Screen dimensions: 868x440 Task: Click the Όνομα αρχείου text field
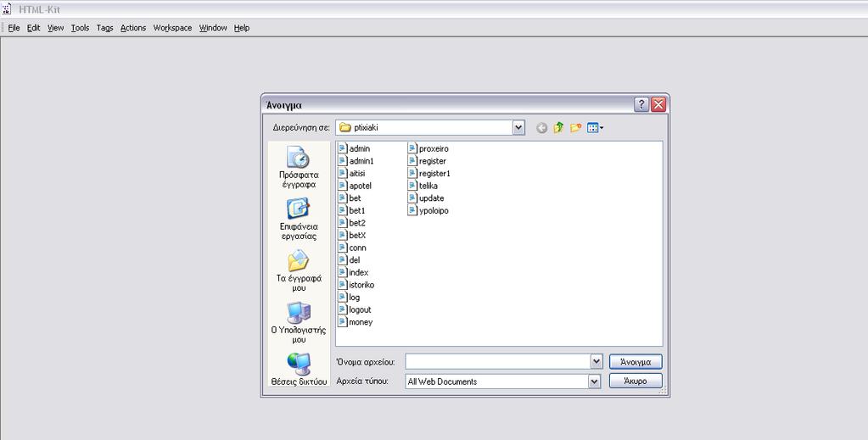pyautogui.click(x=498, y=361)
